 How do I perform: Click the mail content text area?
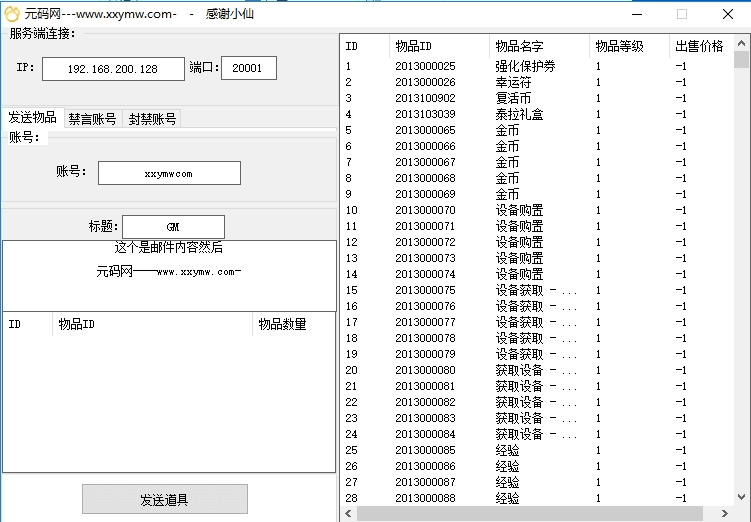click(169, 276)
